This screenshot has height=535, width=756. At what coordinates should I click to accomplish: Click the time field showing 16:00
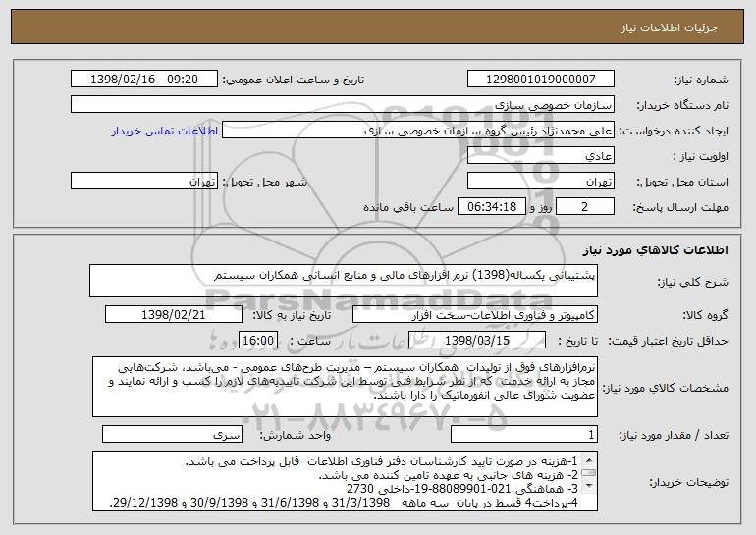pos(258,341)
